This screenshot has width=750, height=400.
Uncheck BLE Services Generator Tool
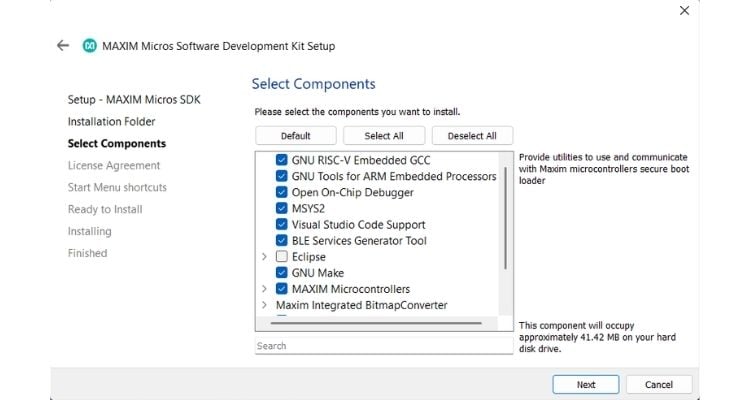pyautogui.click(x=282, y=241)
